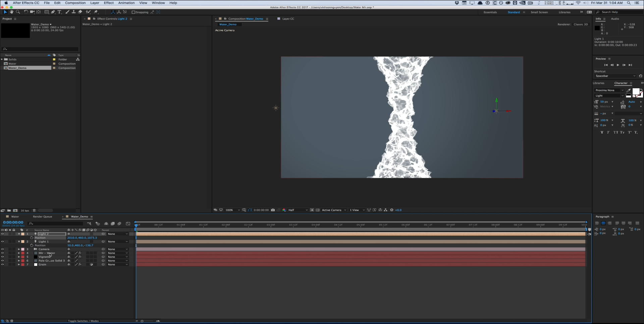644x324 pixels.
Task: Toggle the Snapping checkbox
Action: tap(133, 12)
